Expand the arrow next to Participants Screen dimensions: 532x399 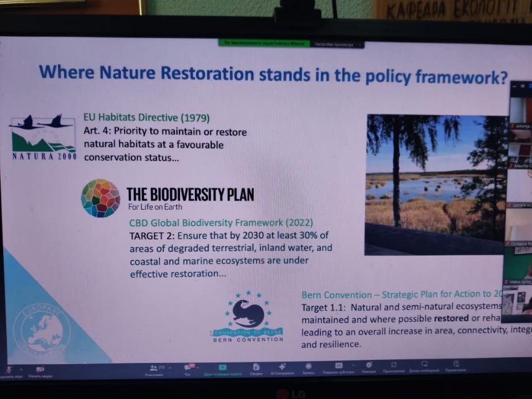(169, 368)
